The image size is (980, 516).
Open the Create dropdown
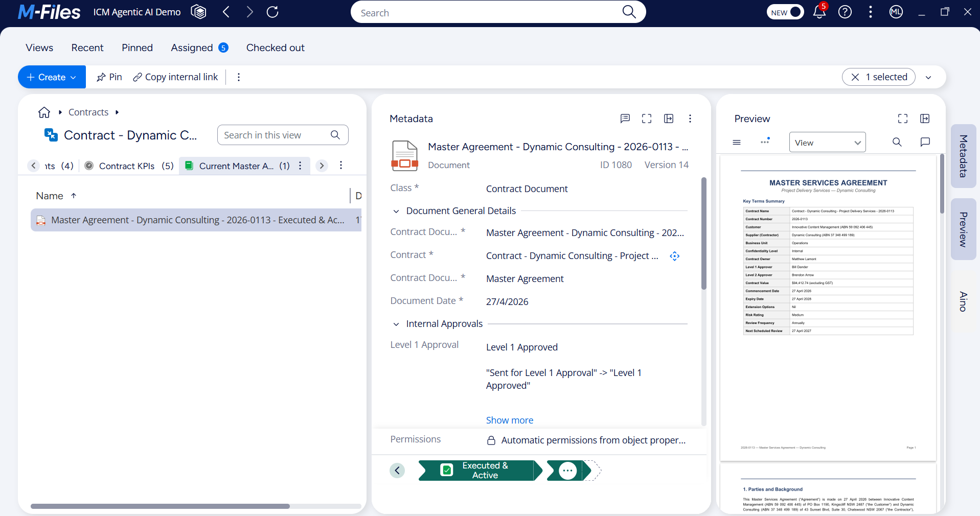[52, 77]
